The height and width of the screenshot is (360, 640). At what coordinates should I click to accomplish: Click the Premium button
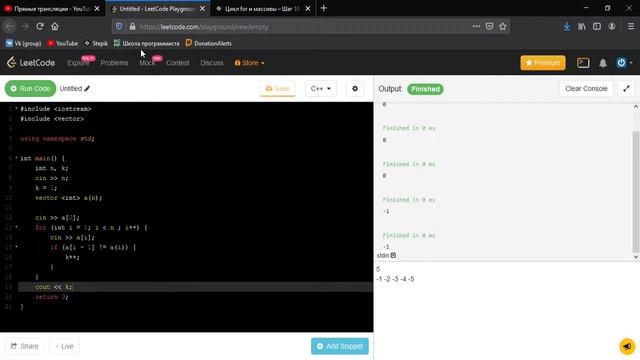click(x=543, y=63)
